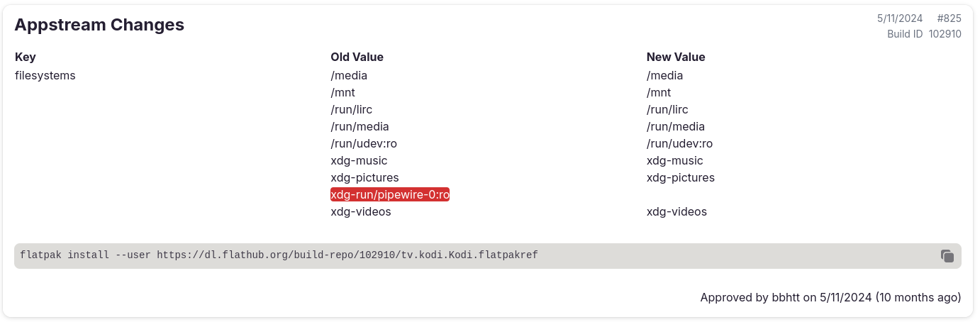Select the Key column header

pyautogui.click(x=25, y=57)
